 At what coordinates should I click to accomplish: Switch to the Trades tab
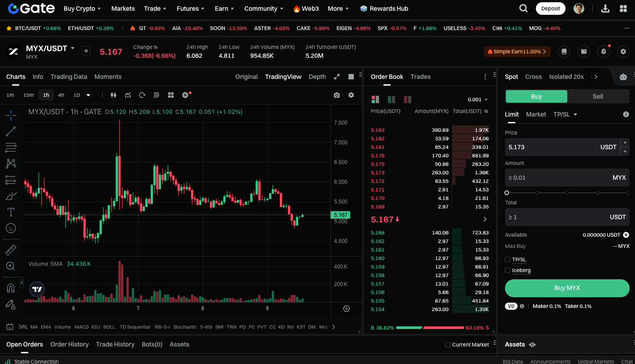420,77
